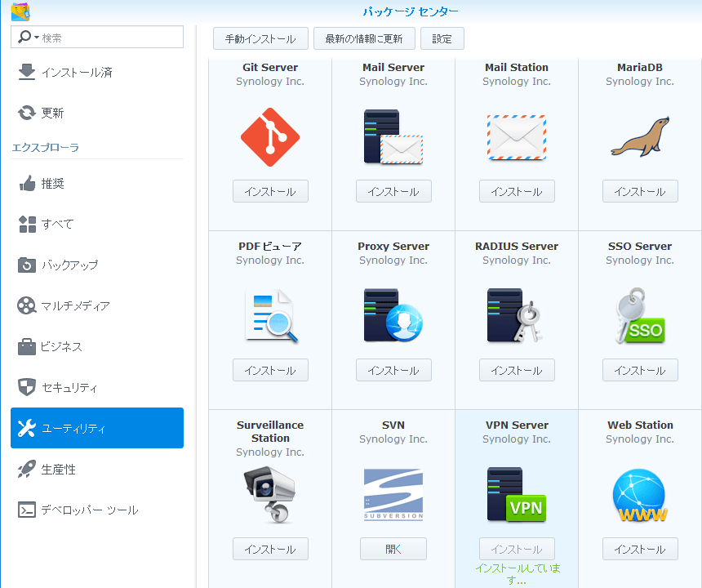
Task: Click VPN Server install button
Action: [517, 549]
